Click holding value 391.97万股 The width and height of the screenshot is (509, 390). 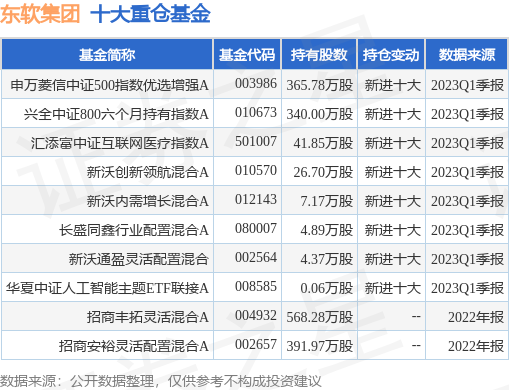320,346
